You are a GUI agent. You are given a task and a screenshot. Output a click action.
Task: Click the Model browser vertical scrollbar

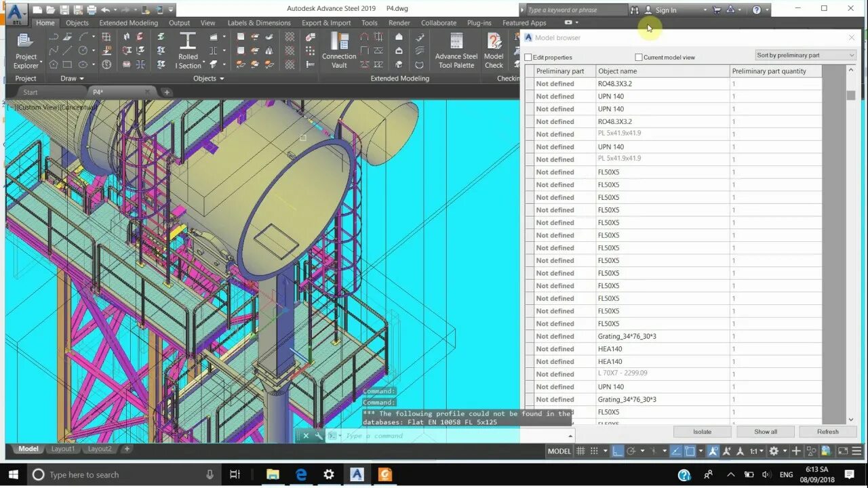(x=851, y=245)
